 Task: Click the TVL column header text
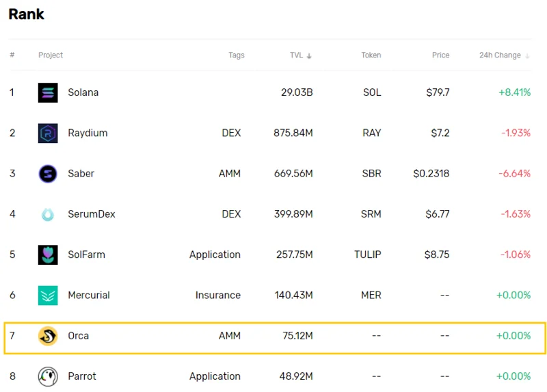click(x=297, y=55)
